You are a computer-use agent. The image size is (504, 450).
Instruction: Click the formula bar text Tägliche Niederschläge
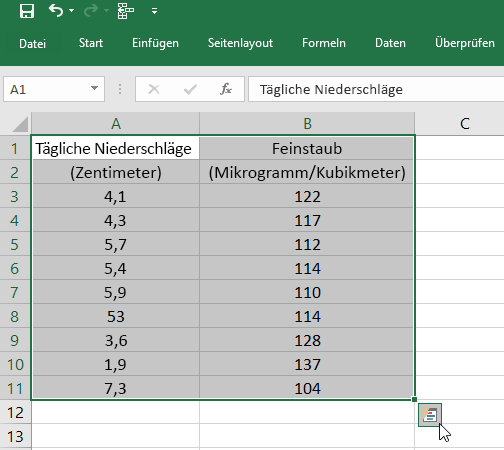331,89
